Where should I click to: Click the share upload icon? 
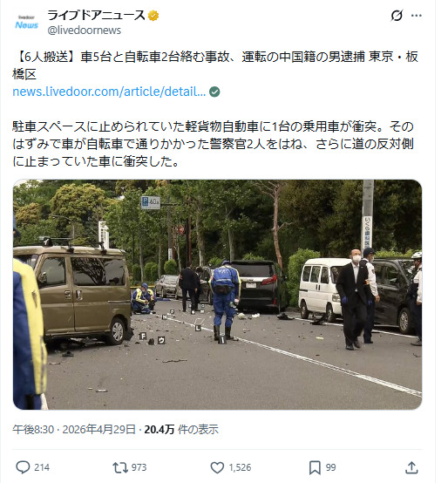click(411, 467)
